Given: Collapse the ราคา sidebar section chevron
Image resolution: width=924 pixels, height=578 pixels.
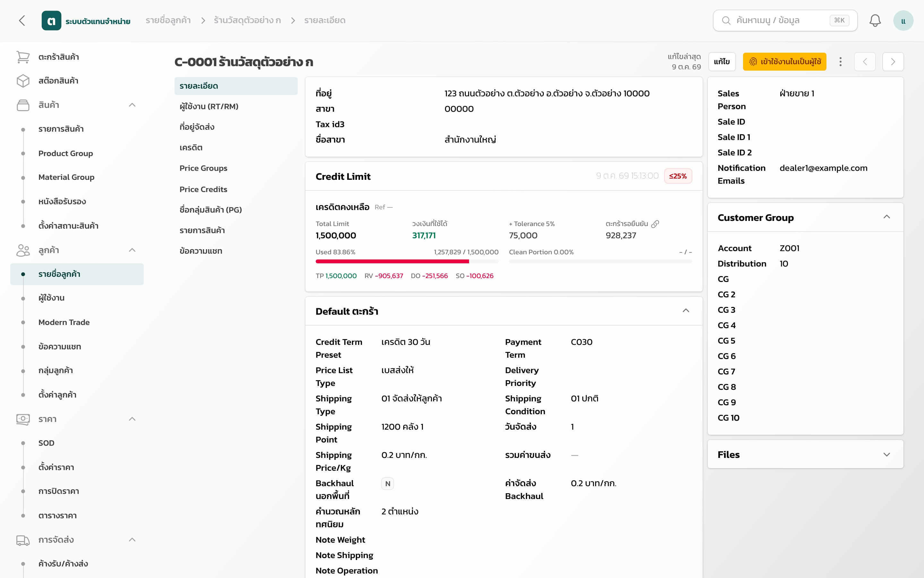Looking at the screenshot, I should coord(132,419).
